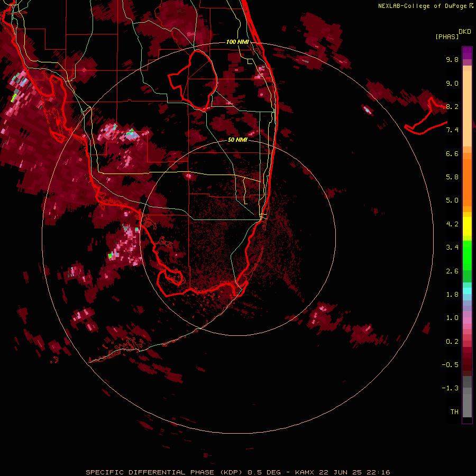This screenshot has width=476, height=476.
Task: Click the 7.4 legend value
Action: tap(452, 130)
